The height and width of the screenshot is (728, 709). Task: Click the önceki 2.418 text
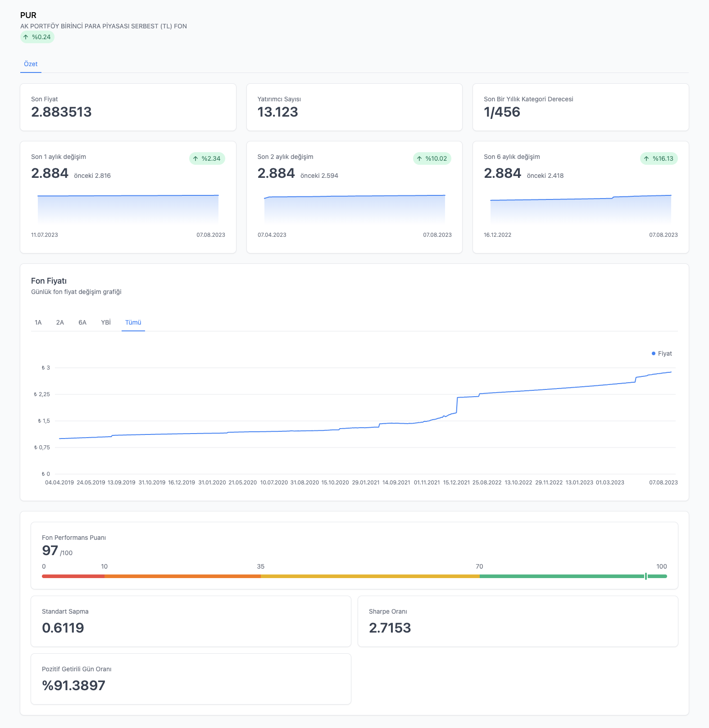click(545, 176)
